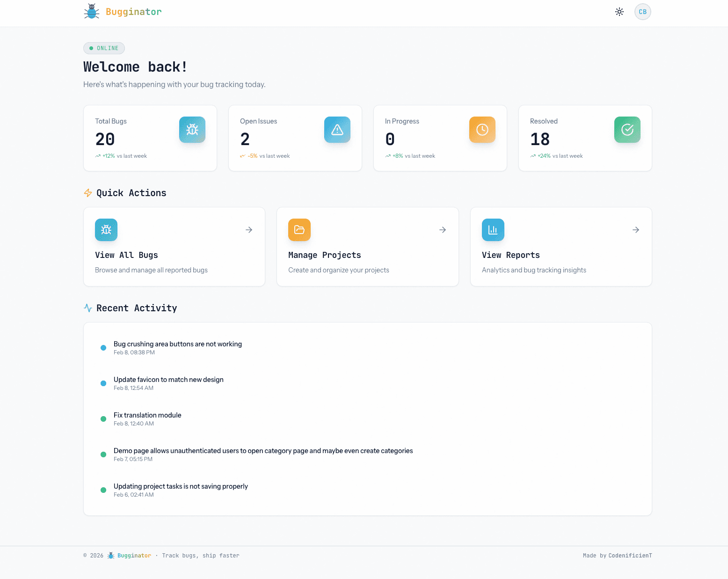Click the Resolved checkmark icon
This screenshot has width=728, height=579.
pos(627,130)
